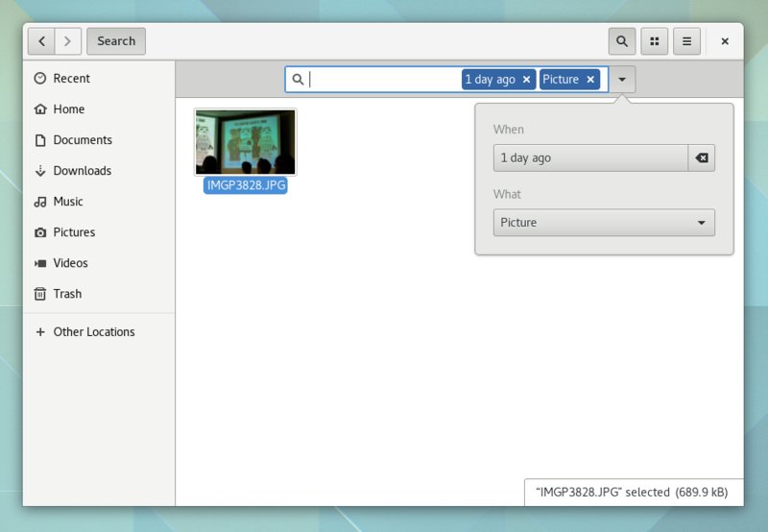The height and width of the screenshot is (532, 768).
Task: Open Downloads folder in sidebar
Action: (82, 171)
